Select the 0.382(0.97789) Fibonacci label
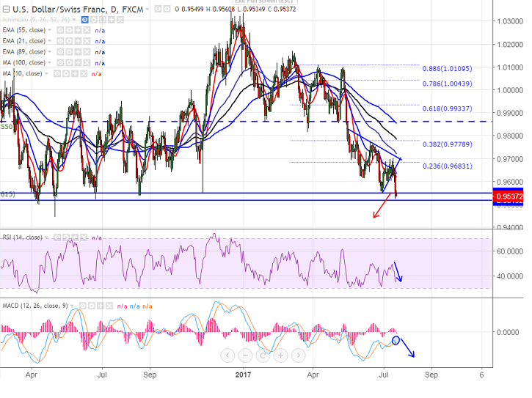The image size is (532, 398). 447,144
